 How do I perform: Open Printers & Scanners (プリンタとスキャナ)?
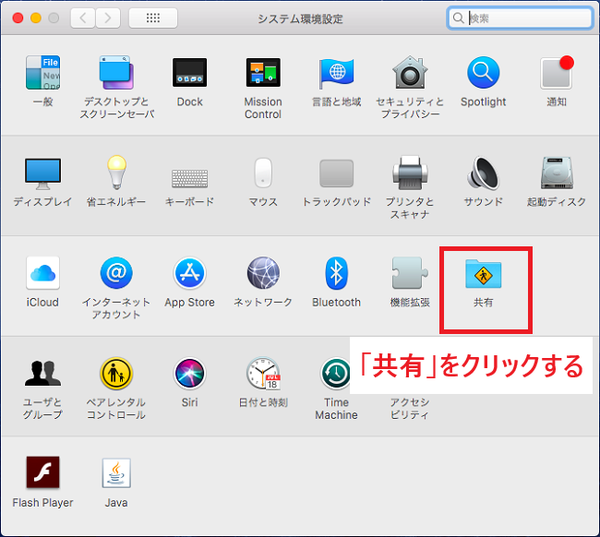(410, 173)
